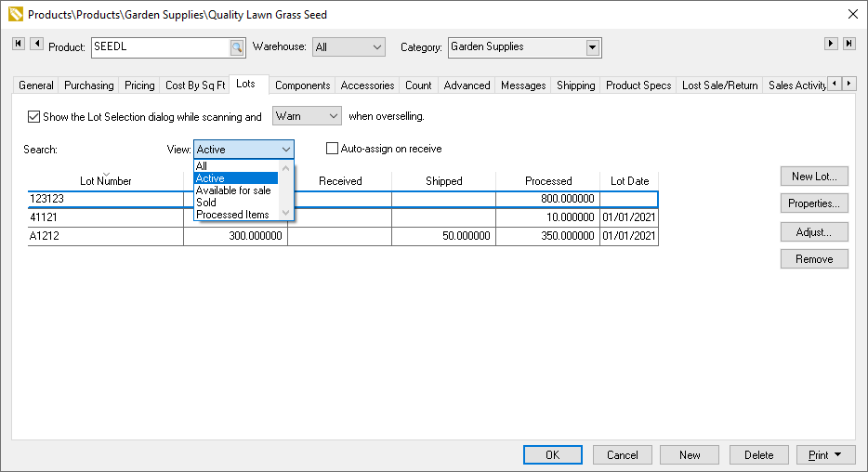Sort by the Lot Number column header
This screenshot has height=472, width=868.
pos(106,181)
